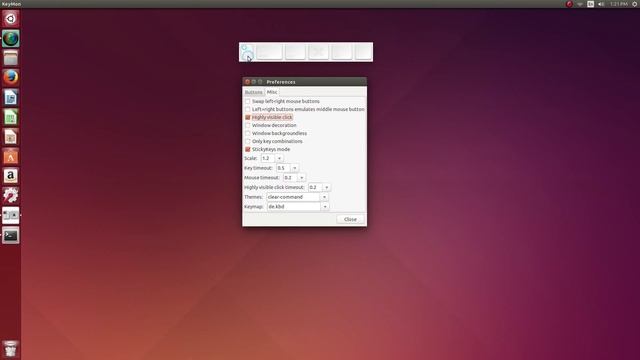Open Ubuntu Software Center launcher

tap(11, 156)
